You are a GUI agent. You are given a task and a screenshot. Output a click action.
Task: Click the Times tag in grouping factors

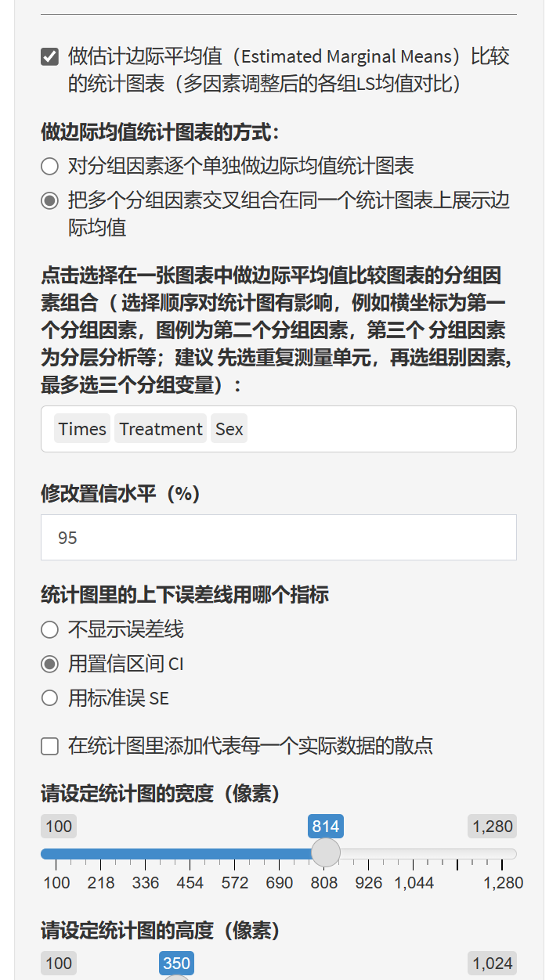[x=82, y=429]
